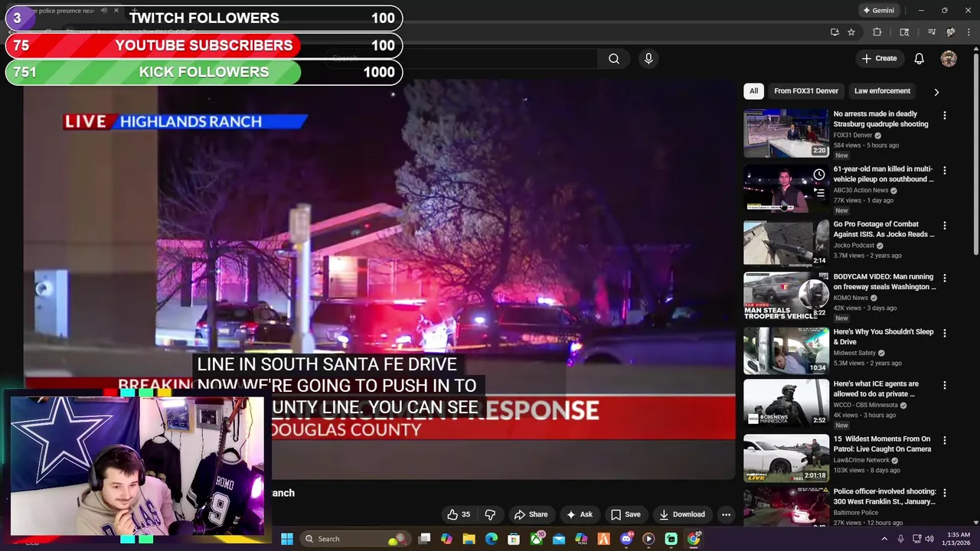Select From FOX31 Denver chip
Screen dimensions: 980x551
point(805,91)
